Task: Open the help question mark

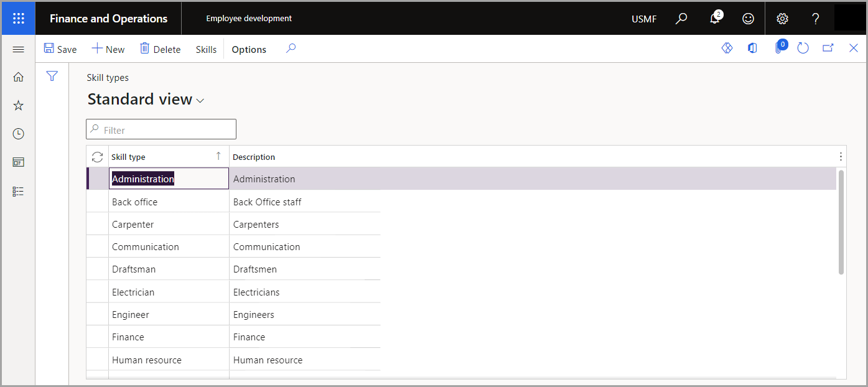Action: [x=816, y=19]
